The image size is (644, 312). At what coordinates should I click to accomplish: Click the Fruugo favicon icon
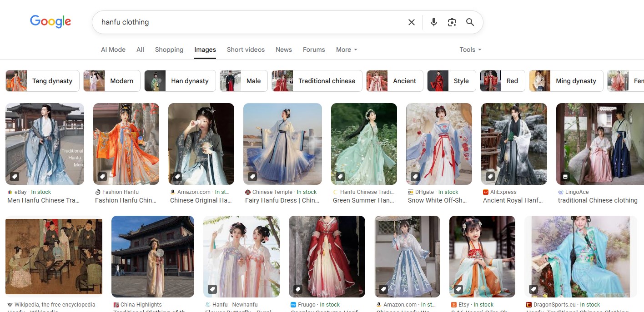pos(293,305)
